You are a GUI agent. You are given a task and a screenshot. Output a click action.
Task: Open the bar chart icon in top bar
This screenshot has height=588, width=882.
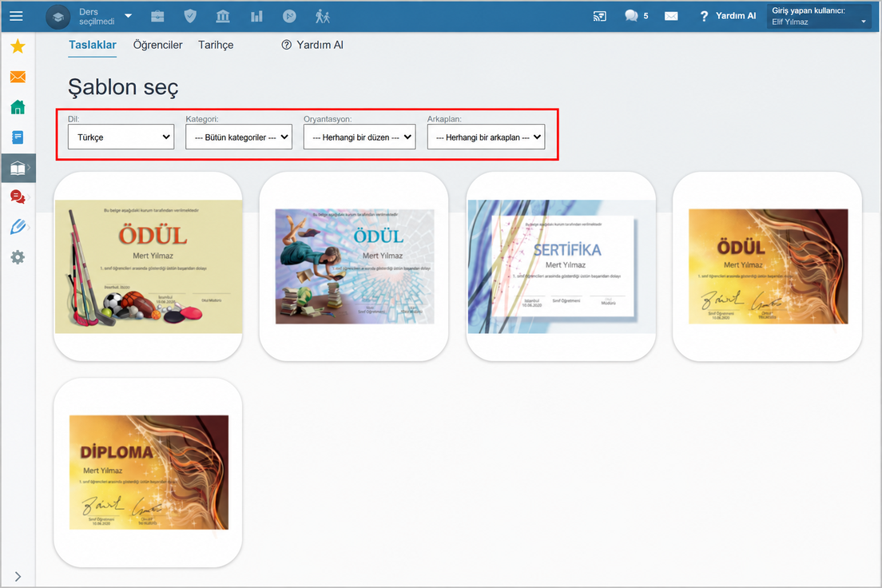[256, 16]
